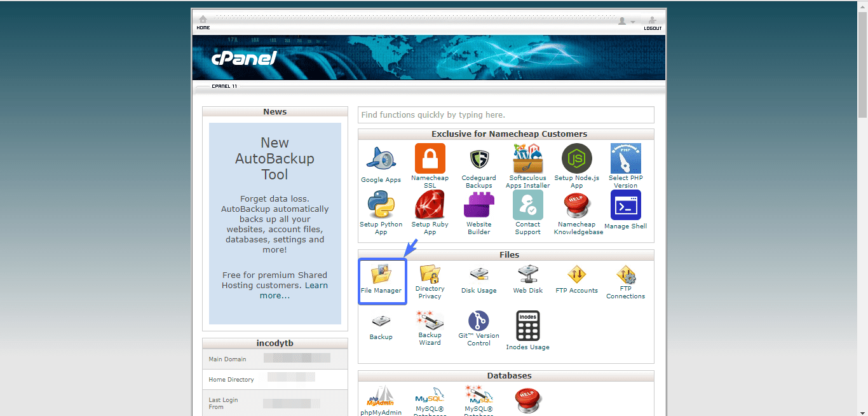Click the New AutoBackup Tool headline
The height and width of the screenshot is (416, 868).
[x=275, y=159]
